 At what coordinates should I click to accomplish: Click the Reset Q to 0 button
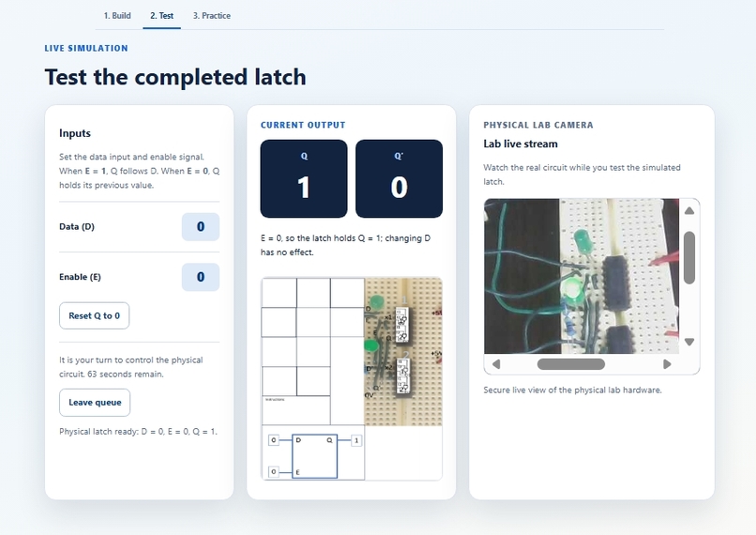pos(94,316)
